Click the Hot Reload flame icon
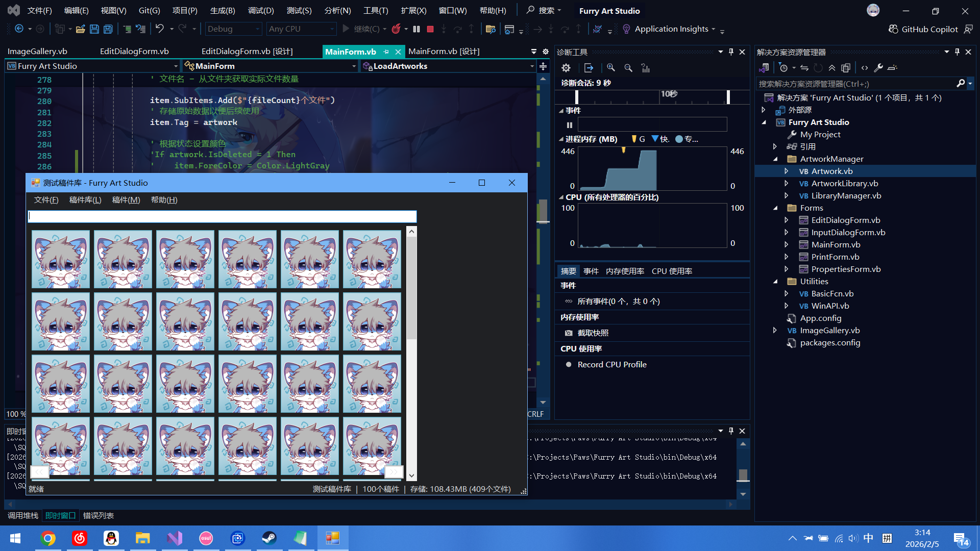The image size is (980, 551). 396,29
